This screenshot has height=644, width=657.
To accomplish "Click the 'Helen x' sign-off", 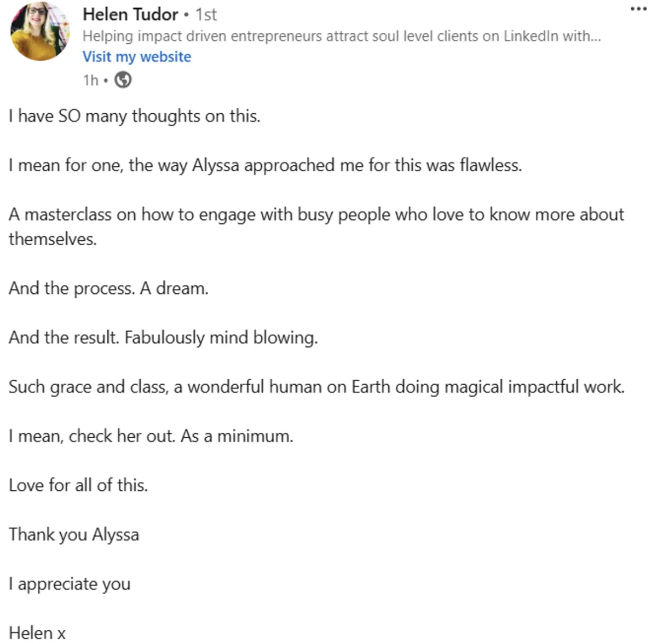I will click(x=37, y=633).
